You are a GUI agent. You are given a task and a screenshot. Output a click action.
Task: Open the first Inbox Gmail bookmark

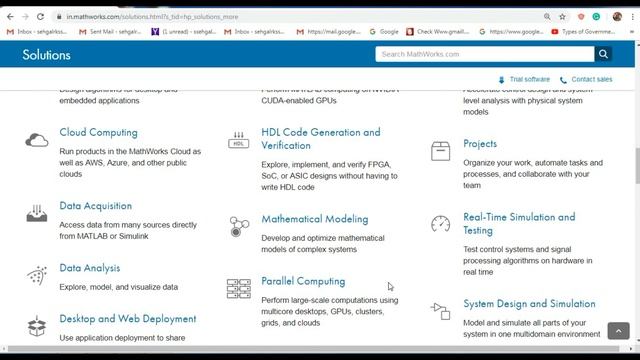(37, 31)
